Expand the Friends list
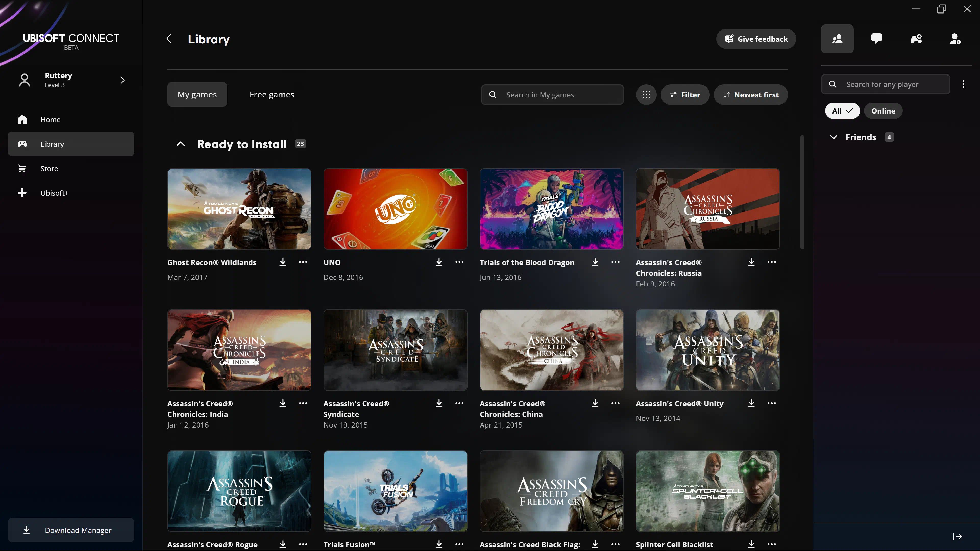The image size is (980, 551). tap(834, 137)
